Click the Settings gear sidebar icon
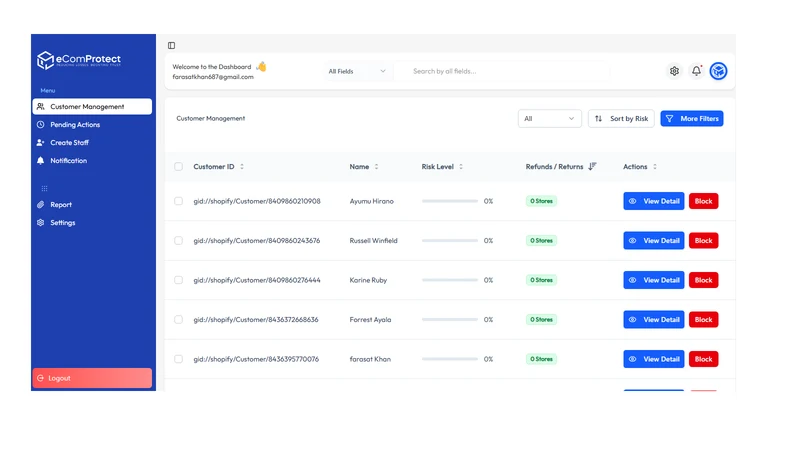The height and width of the screenshot is (450, 800). [40, 222]
